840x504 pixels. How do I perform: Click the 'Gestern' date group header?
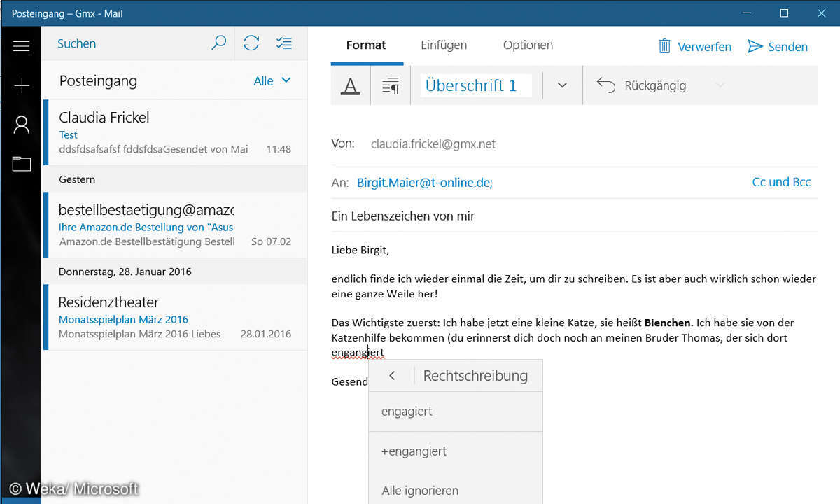[x=175, y=179]
